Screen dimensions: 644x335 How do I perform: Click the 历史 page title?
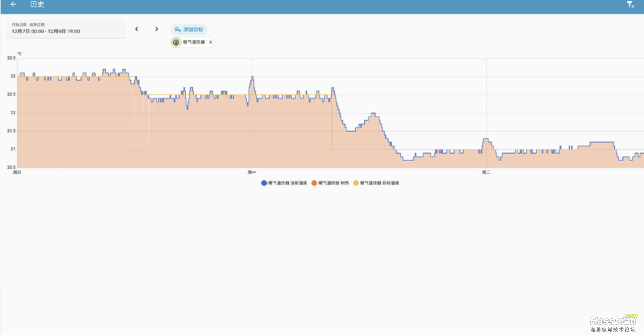click(37, 4)
